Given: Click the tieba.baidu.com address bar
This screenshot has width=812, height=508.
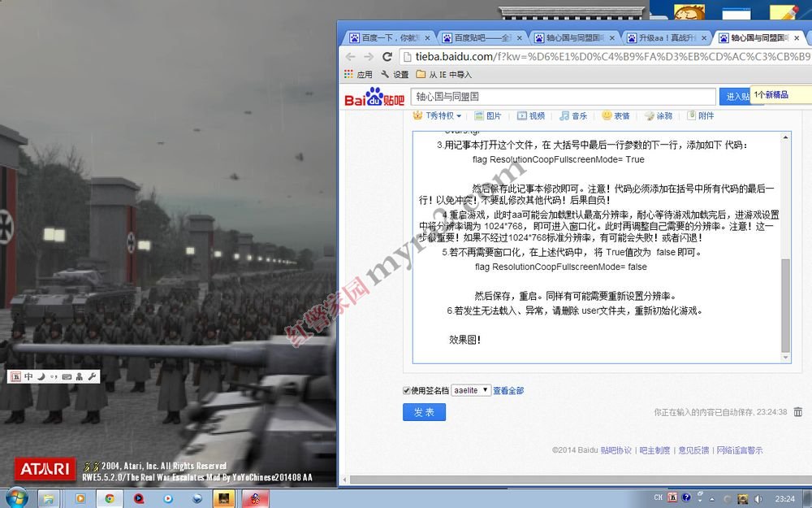Looking at the screenshot, I should (x=605, y=57).
